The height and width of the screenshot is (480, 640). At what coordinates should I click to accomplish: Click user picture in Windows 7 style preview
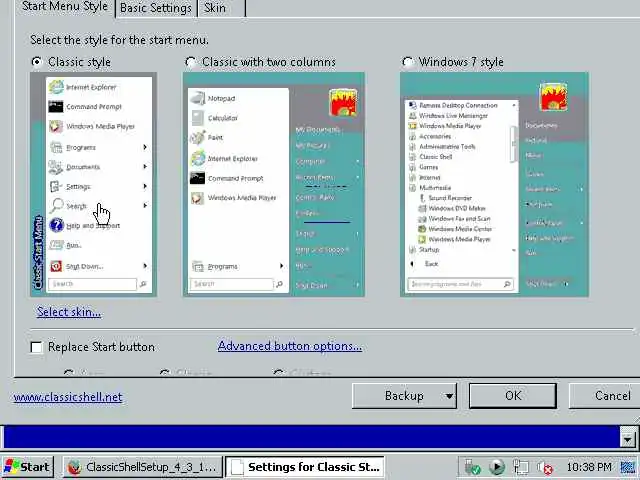(x=553, y=97)
